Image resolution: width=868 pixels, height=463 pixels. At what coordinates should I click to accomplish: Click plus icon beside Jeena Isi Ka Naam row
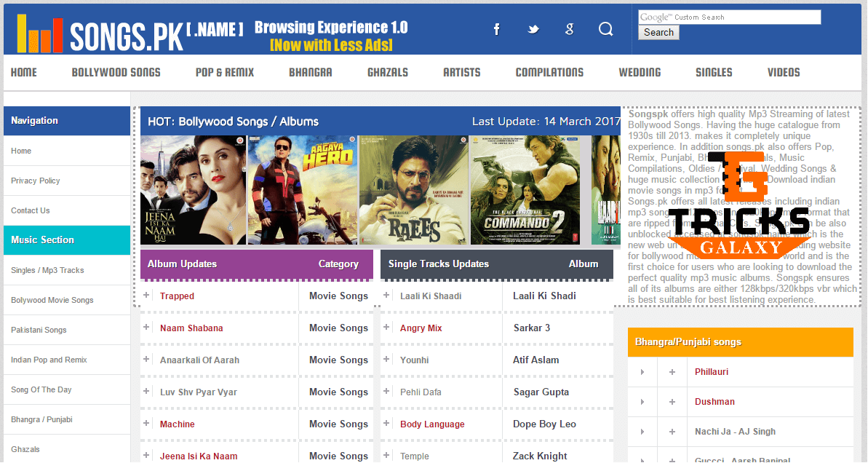146,456
